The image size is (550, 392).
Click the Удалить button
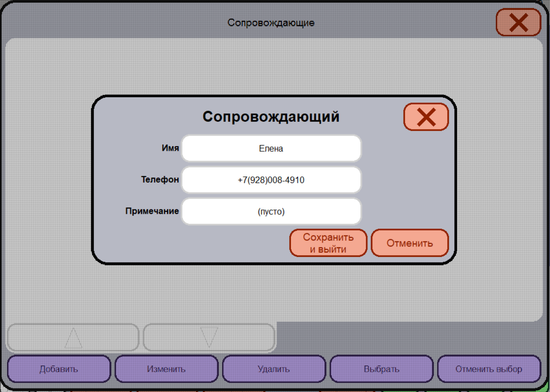coord(274,369)
